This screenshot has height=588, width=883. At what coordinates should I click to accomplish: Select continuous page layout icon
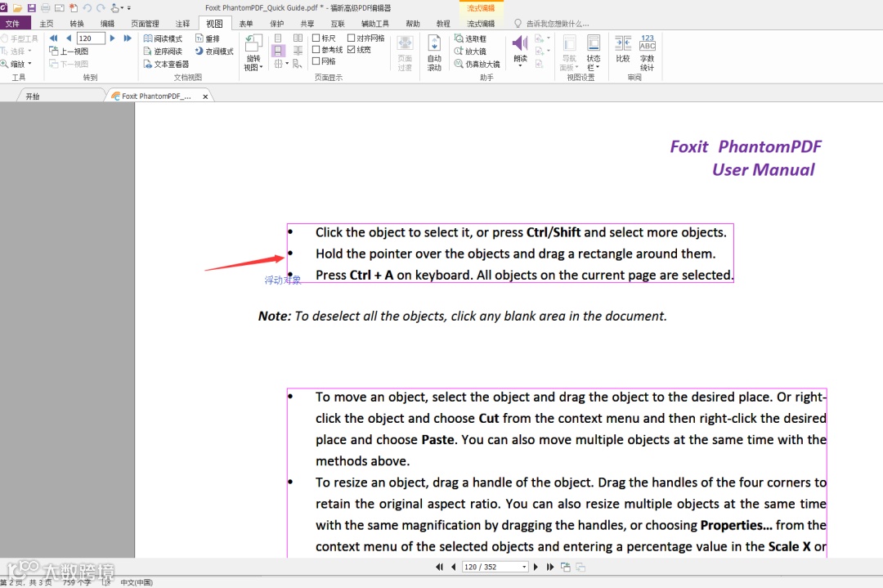pyautogui.click(x=278, y=51)
